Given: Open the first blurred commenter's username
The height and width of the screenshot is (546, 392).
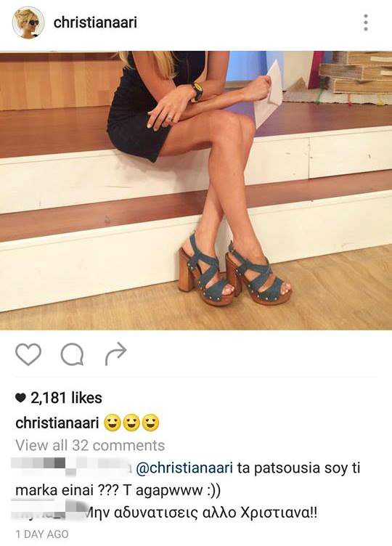Looking at the screenshot, I should tap(71, 467).
